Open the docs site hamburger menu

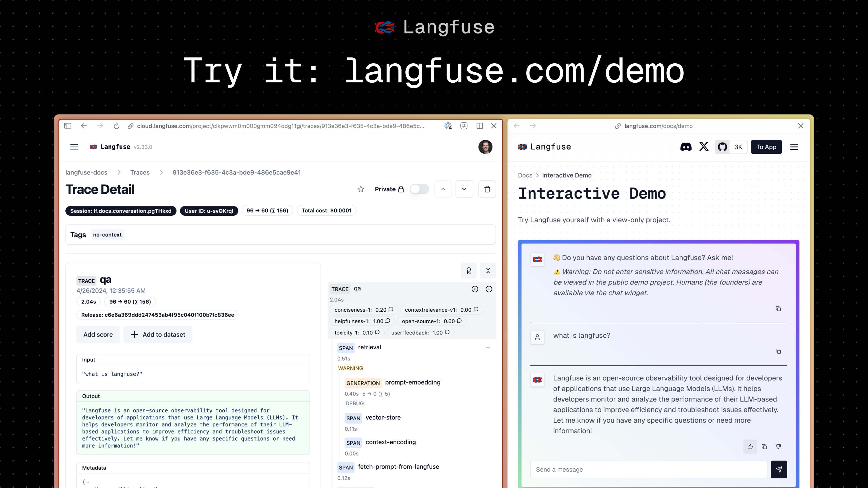pyautogui.click(x=794, y=147)
